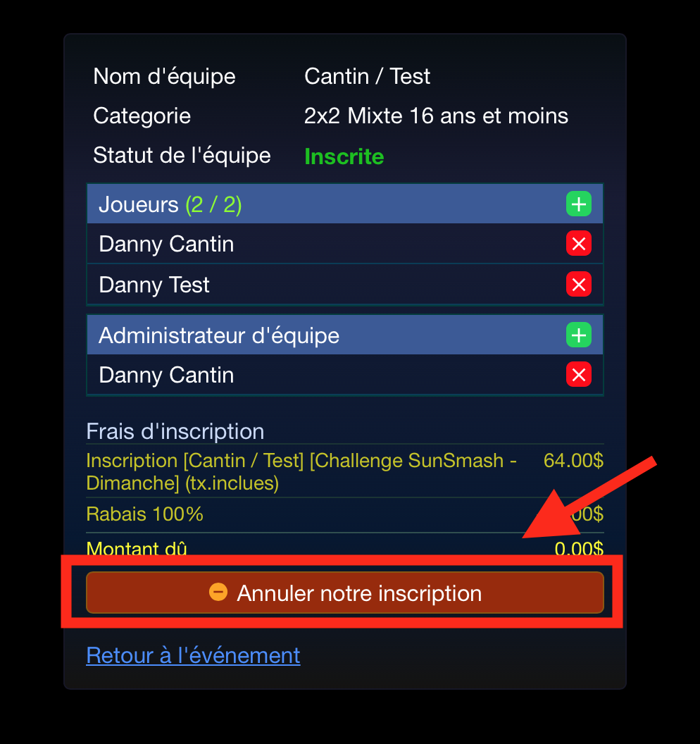Viewport: 700px width, 744px height.
Task: Click the Cantin / Test team name
Action: (x=367, y=76)
